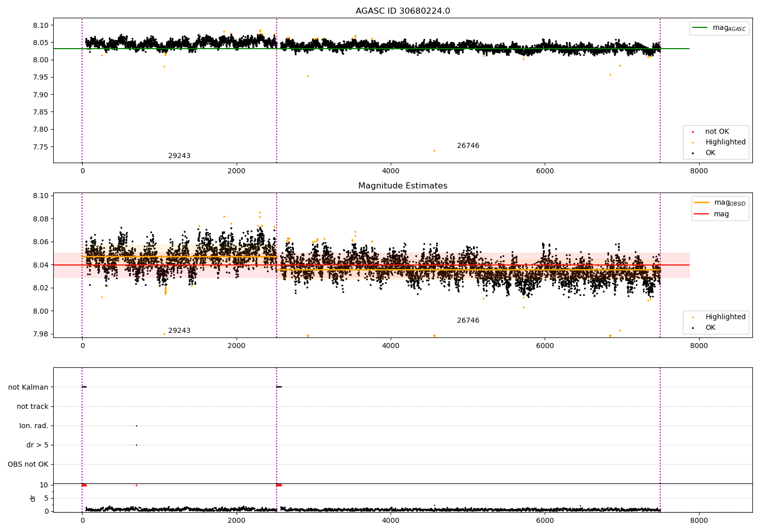760x532 pixels.
Task: Click the "Ion. rad." axis label
Action: 34,426
